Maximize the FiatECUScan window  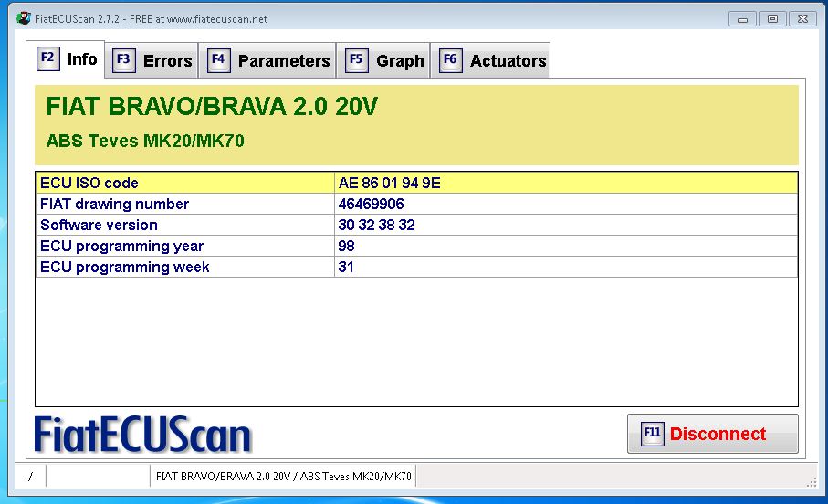(772, 19)
